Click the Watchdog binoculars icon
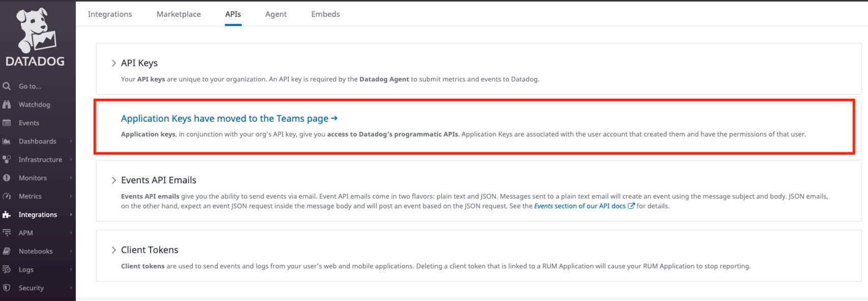 tap(7, 104)
